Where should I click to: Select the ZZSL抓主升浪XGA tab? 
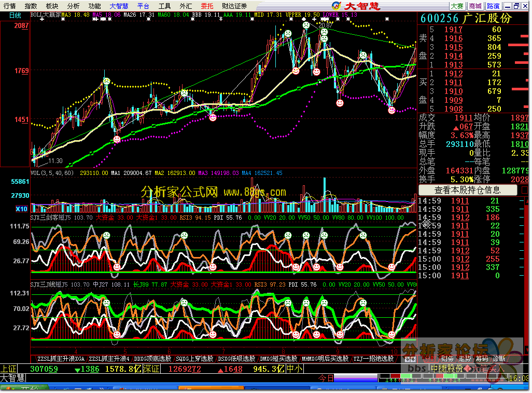pos(60,358)
